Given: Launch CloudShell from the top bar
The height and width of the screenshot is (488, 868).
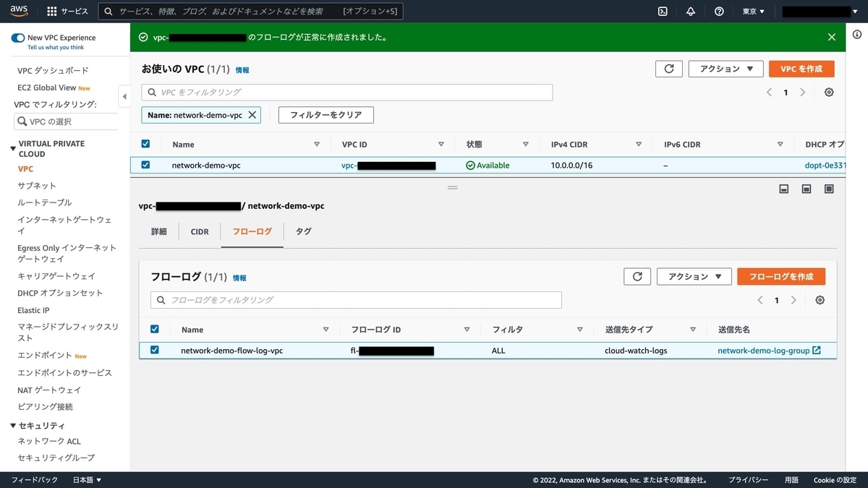Looking at the screenshot, I should point(663,12).
